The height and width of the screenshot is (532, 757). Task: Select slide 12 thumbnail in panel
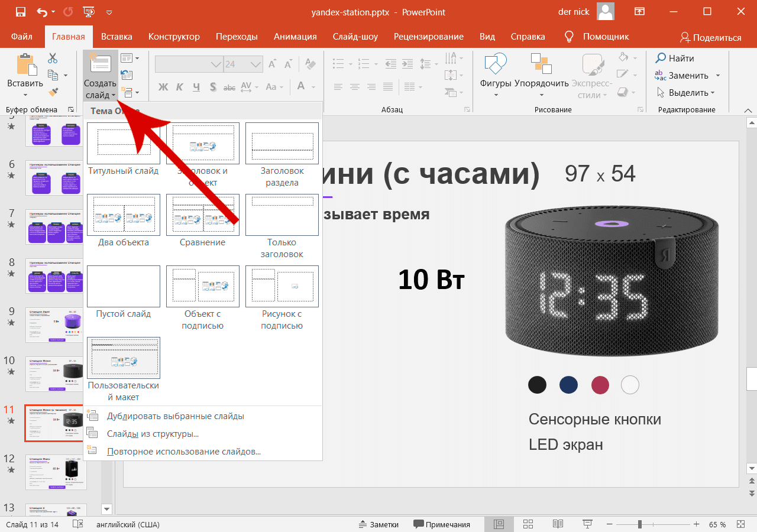56,472
